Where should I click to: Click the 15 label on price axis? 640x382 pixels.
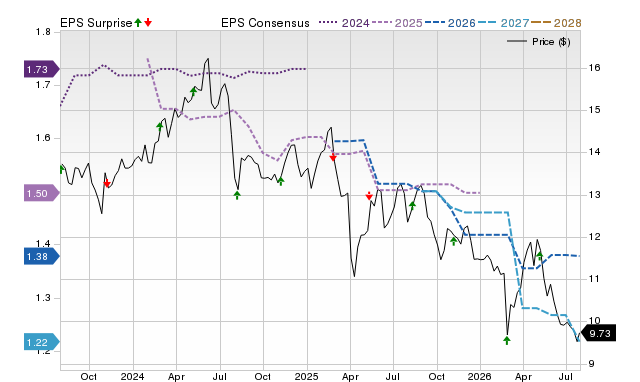coord(595,110)
